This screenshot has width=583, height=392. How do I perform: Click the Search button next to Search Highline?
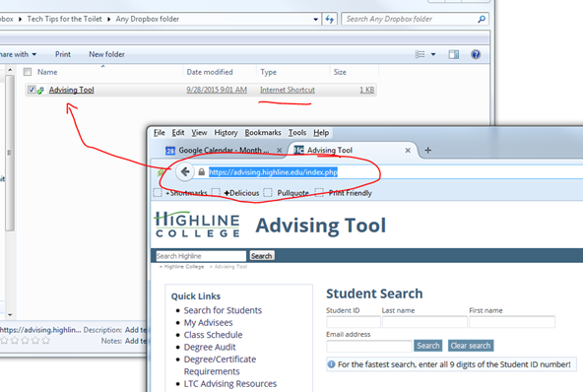point(261,256)
